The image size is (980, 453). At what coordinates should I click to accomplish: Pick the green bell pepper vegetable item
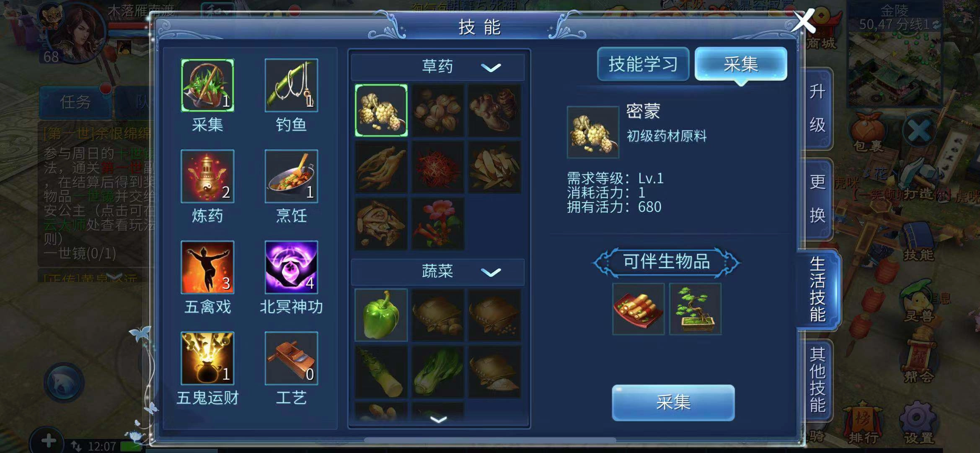point(381,315)
